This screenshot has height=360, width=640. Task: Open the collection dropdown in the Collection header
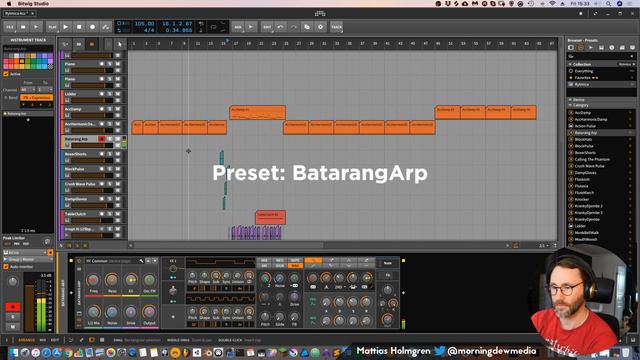627,64
